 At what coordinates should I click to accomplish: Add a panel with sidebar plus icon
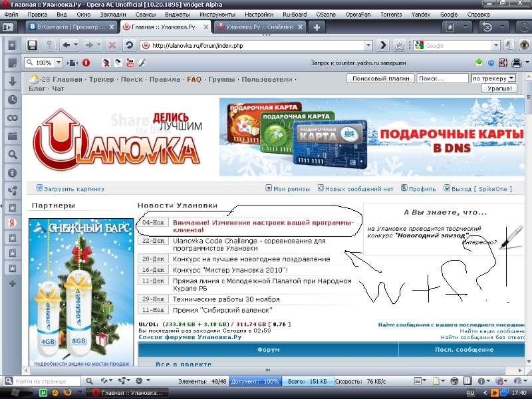(13, 284)
